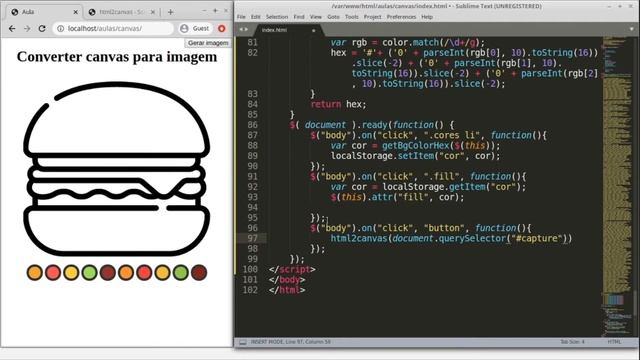Screen dimensions: 640x360
Task: Select the index.html editor tab
Action: tap(286, 30)
